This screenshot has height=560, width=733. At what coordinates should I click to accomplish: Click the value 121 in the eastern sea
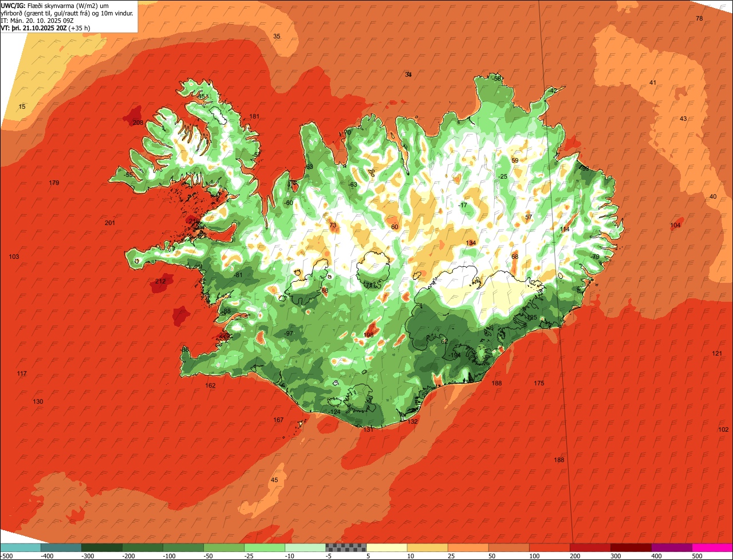[x=717, y=353]
